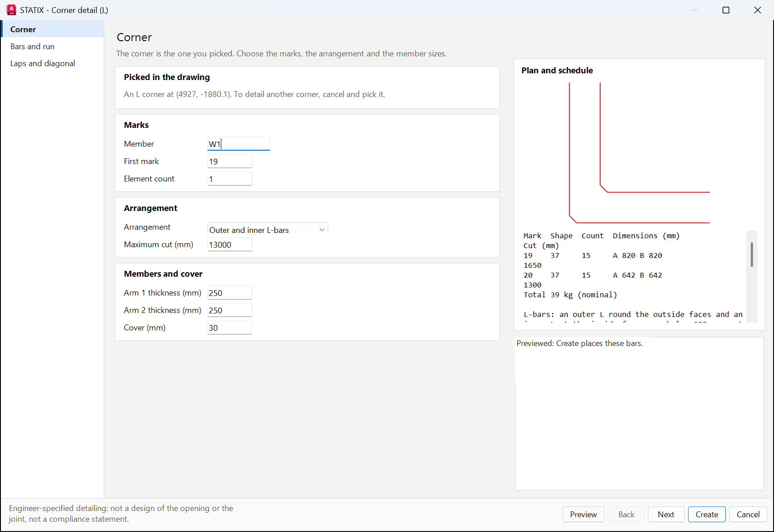774x532 pixels.
Task: Click the 'Members and cover' heading
Action: (x=163, y=274)
